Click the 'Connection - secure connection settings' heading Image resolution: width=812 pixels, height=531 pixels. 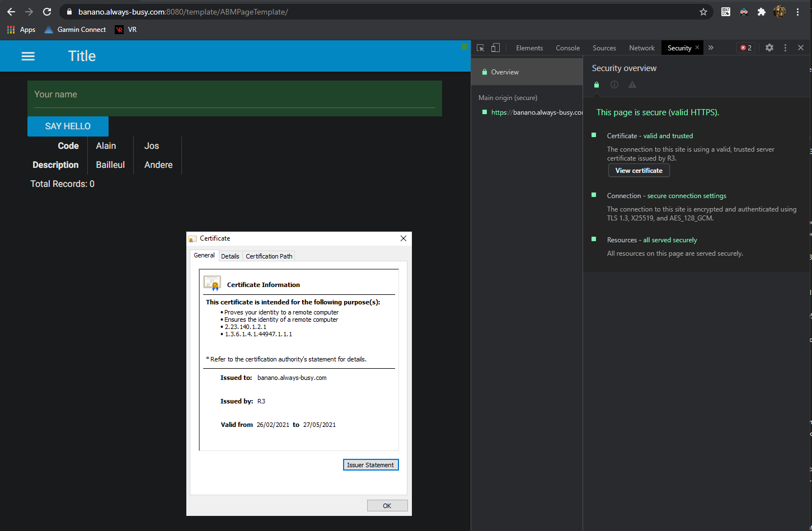667,196
